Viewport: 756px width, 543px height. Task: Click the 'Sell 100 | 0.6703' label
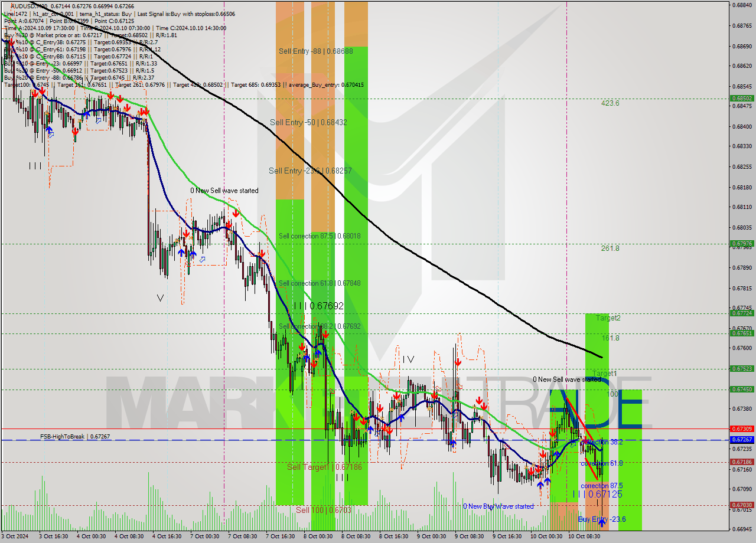tap(324, 509)
